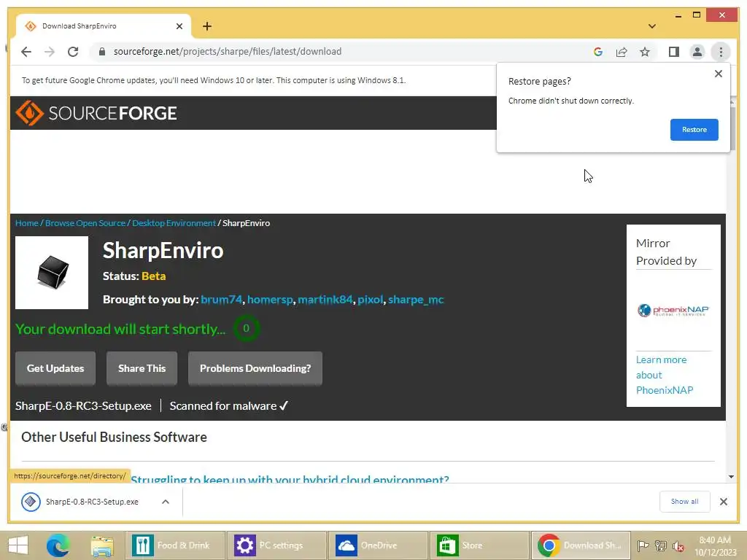This screenshot has height=560, width=747.
Task: Click the SourceForge logo
Action: [96, 113]
